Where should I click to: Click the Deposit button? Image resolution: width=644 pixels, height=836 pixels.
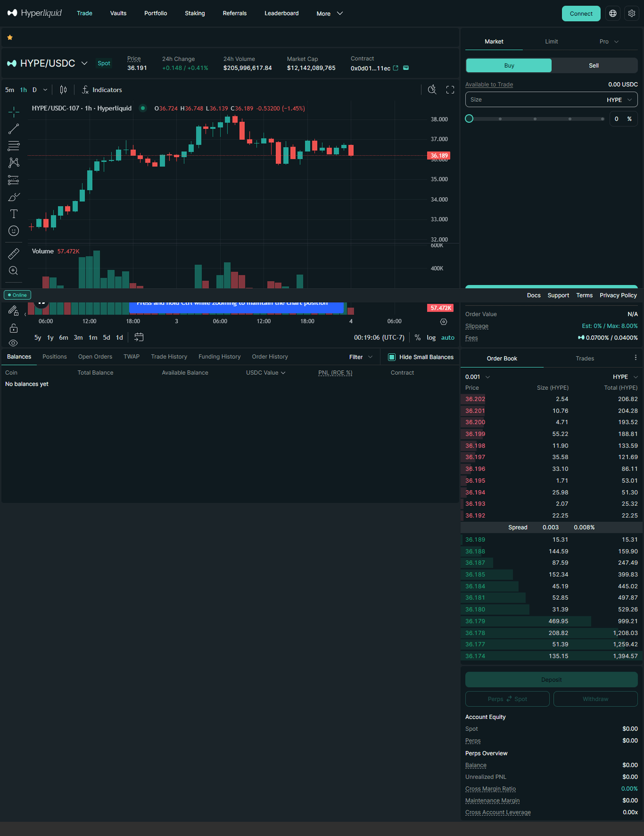(551, 680)
